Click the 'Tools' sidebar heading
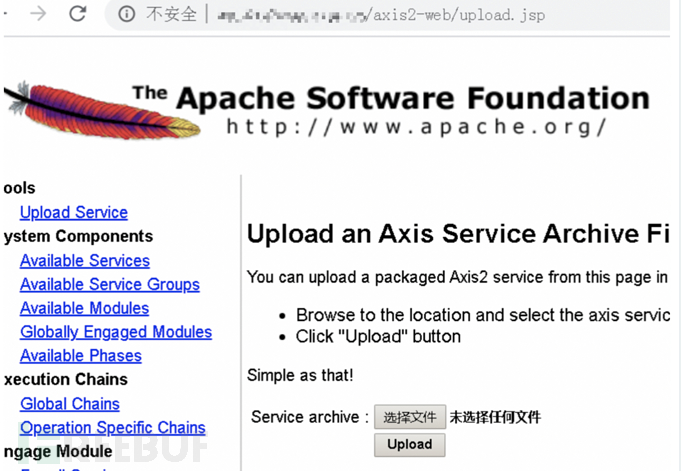Image resolution: width=690 pixels, height=471 pixels. (19, 188)
